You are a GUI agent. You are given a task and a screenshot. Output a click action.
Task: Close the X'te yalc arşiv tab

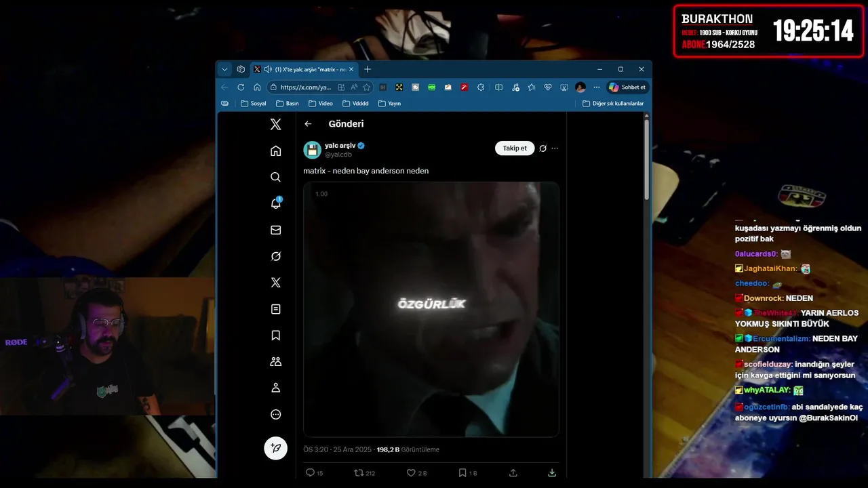tap(351, 69)
